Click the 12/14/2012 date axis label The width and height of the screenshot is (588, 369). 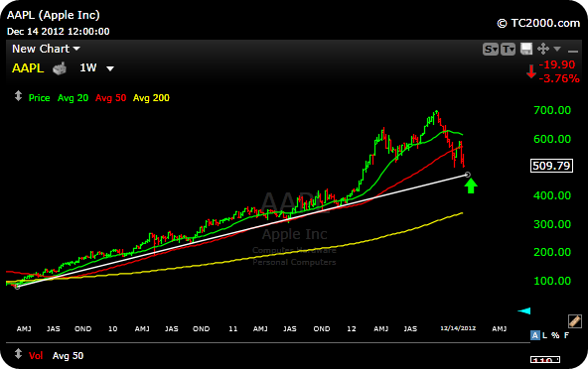pyautogui.click(x=458, y=328)
